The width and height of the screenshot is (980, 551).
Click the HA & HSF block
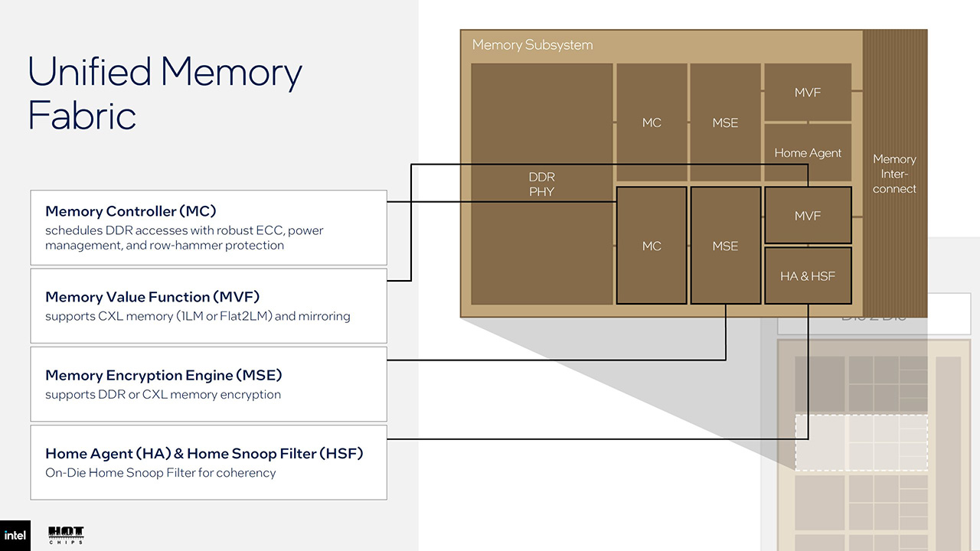[808, 275]
